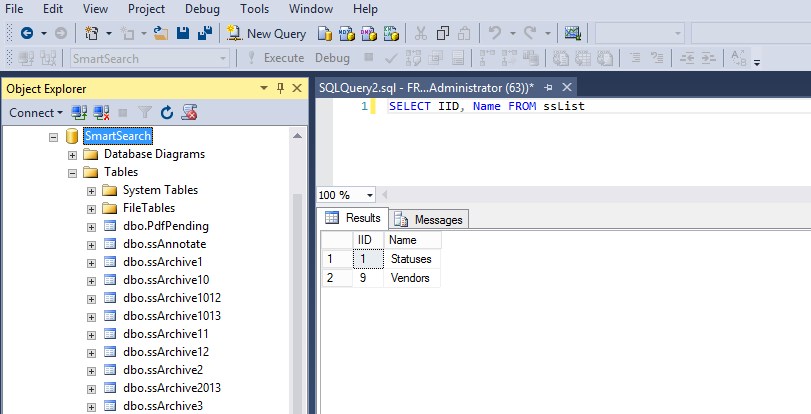This screenshot has width=811, height=414.
Task: Click Results to Text toolbar icon
Action: (x=561, y=58)
